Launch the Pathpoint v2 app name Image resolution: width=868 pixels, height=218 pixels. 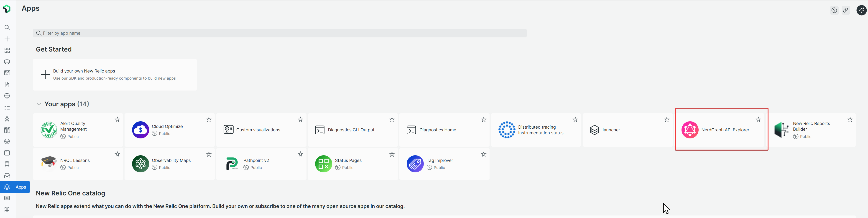pyautogui.click(x=256, y=160)
